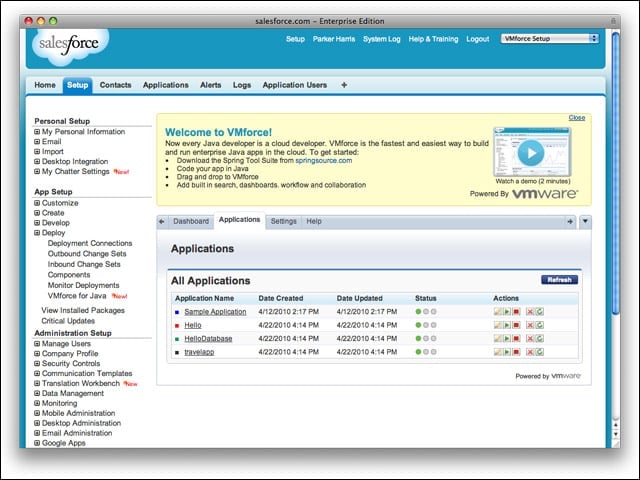Click the edit icon in the Hello row
Screen dimensions: 640x480
(498, 325)
